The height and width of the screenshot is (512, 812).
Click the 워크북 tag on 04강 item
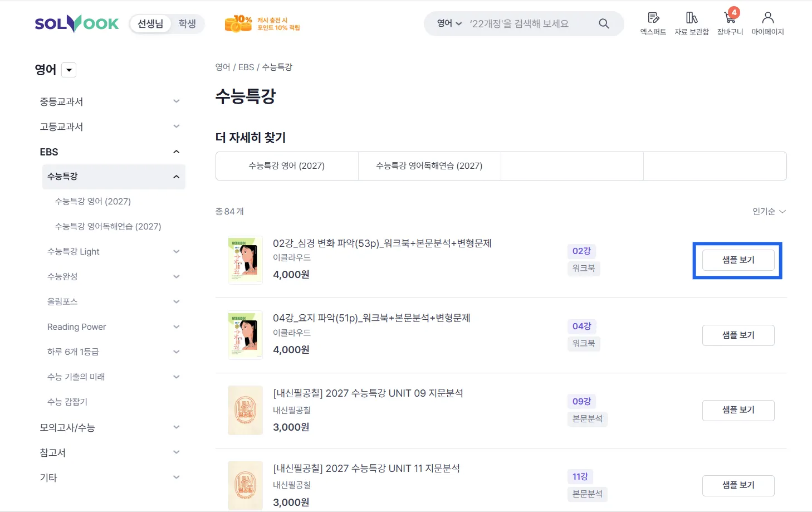pos(584,343)
